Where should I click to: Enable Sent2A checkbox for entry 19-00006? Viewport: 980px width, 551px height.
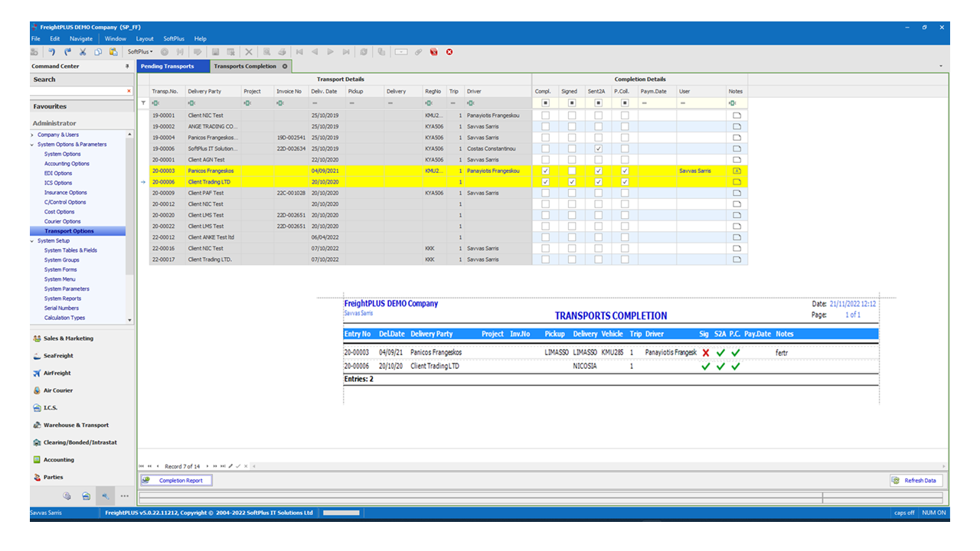598,148
